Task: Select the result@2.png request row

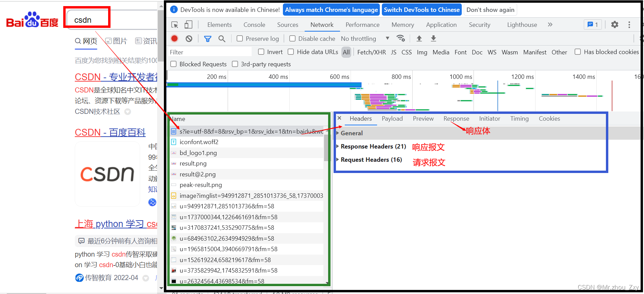Action: [x=247, y=174]
